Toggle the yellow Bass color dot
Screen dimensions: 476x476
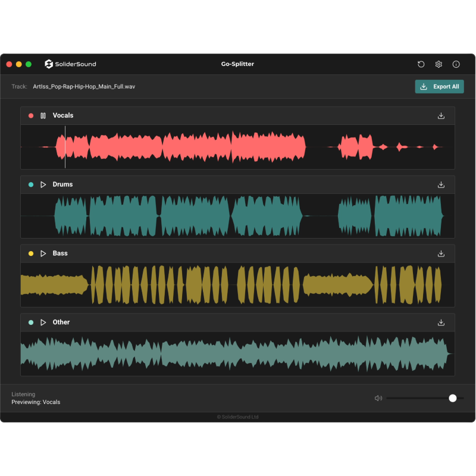[x=31, y=253]
